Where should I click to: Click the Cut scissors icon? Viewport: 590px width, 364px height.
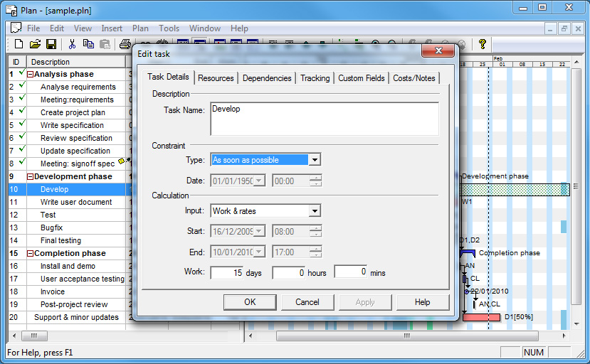(72, 44)
